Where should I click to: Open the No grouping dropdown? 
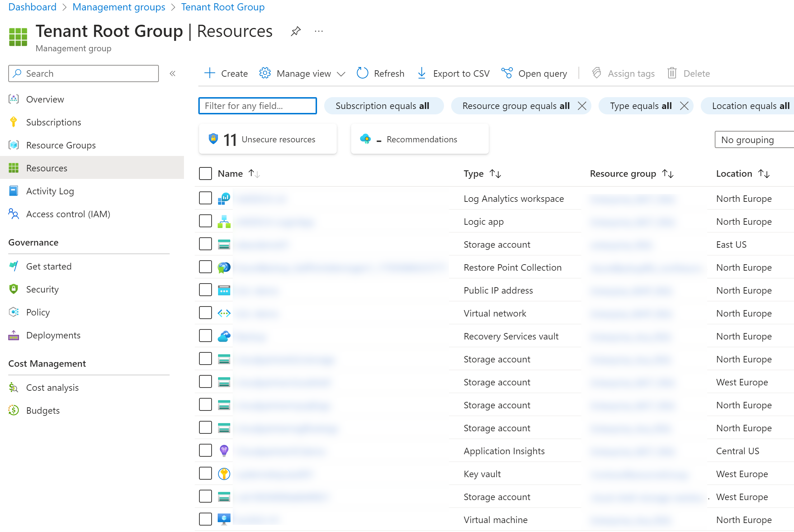753,140
